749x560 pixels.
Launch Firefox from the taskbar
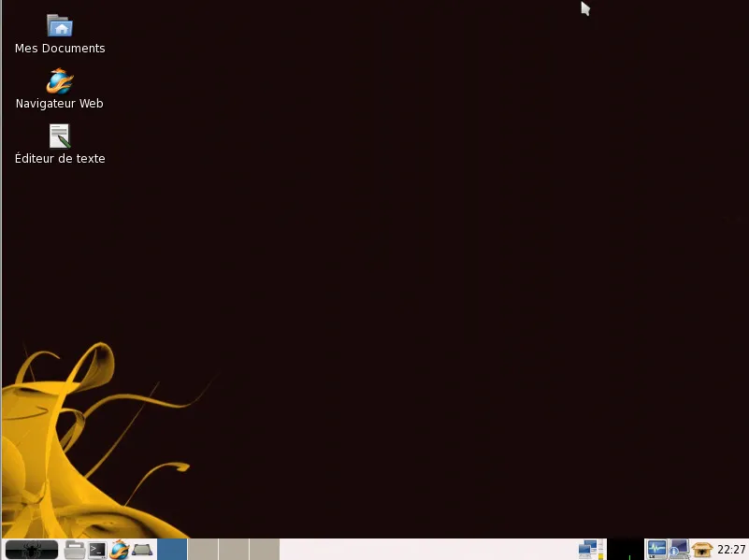[120, 550]
